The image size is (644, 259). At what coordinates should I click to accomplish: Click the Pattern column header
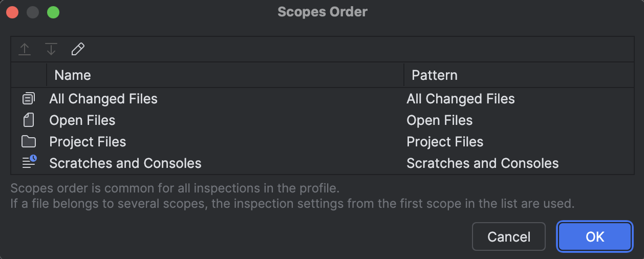pyautogui.click(x=435, y=75)
